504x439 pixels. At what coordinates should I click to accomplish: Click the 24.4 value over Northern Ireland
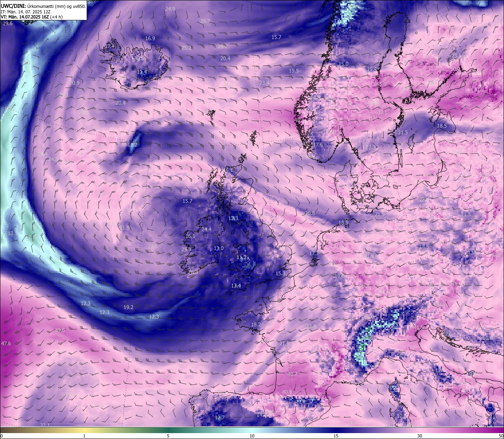(206, 230)
